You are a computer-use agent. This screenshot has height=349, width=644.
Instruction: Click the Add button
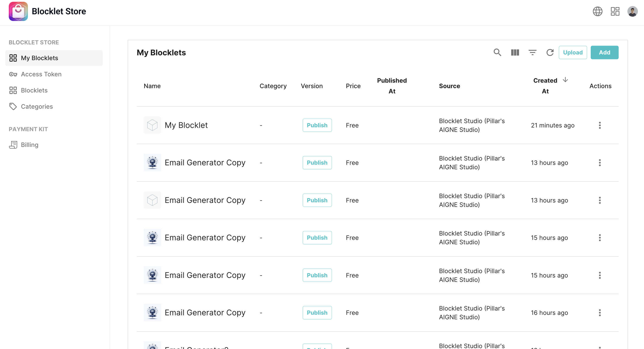pyautogui.click(x=604, y=52)
